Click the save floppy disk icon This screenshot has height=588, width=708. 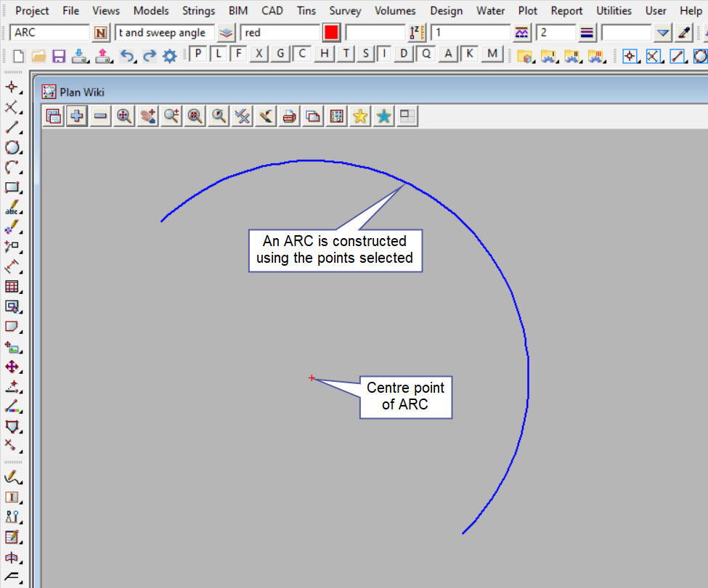point(59,56)
